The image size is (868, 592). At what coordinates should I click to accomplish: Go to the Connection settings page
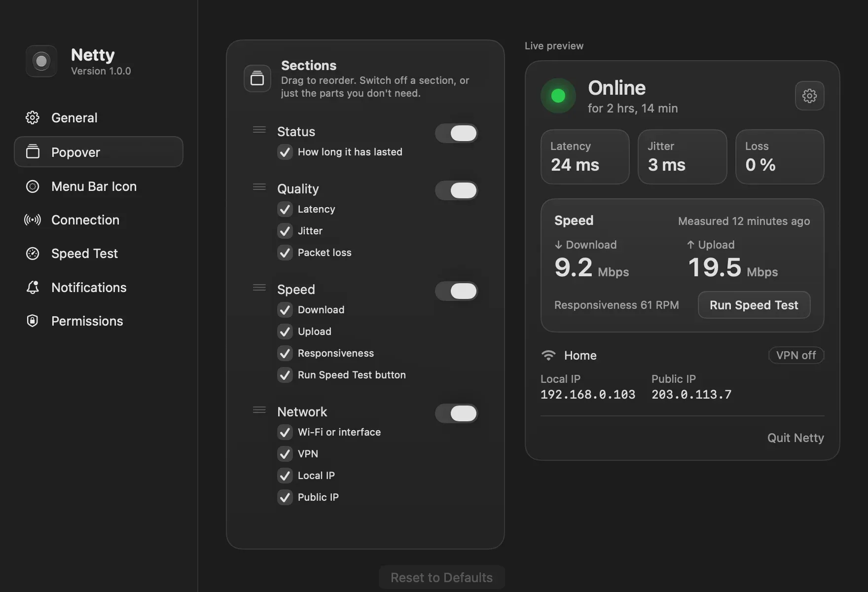(x=99, y=220)
